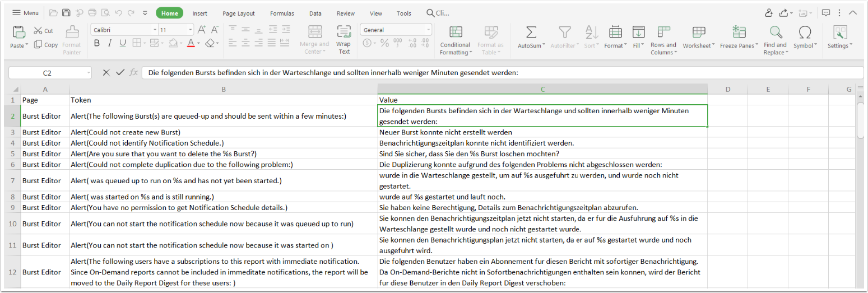Click the AutoSum sigma icon
Image resolution: width=868 pixels, height=293 pixels.
(531, 32)
